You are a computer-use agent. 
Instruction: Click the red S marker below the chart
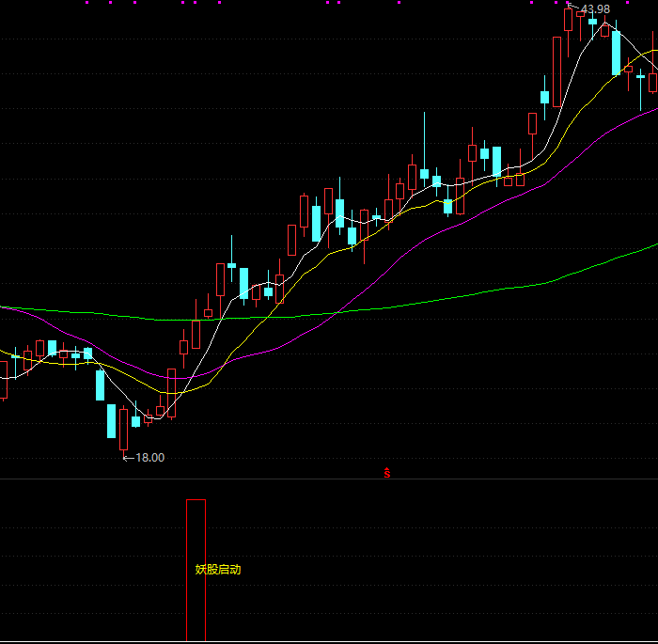point(387,473)
